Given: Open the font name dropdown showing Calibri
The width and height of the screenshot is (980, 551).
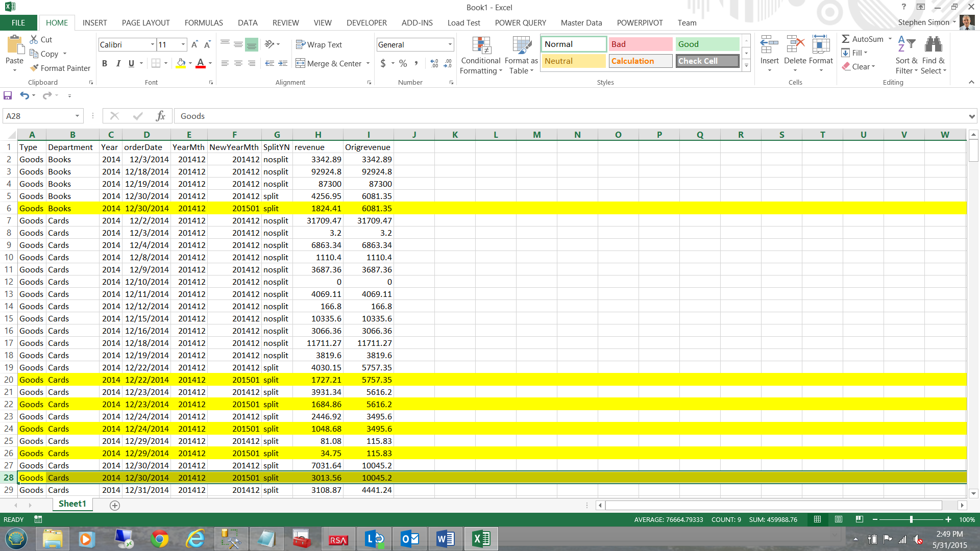Looking at the screenshot, I should (152, 45).
